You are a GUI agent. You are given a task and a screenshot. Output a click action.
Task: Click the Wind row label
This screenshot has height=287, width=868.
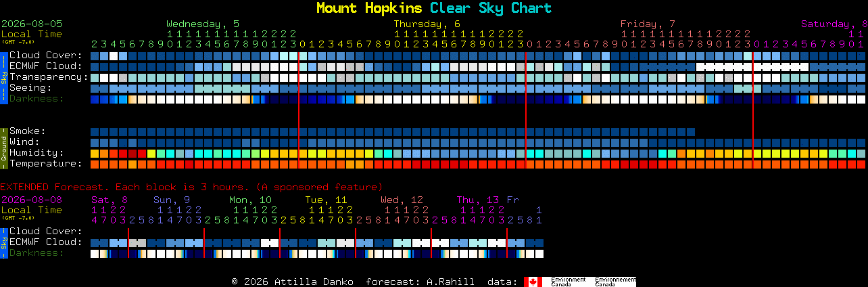[24, 142]
